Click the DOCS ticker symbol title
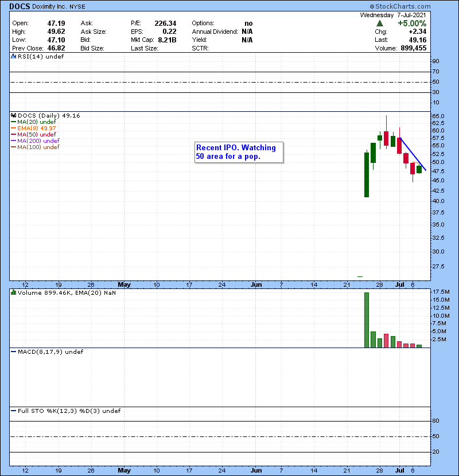Image resolution: width=459 pixels, height=476 pixels. pyautogui.click(x=20, y=6)
